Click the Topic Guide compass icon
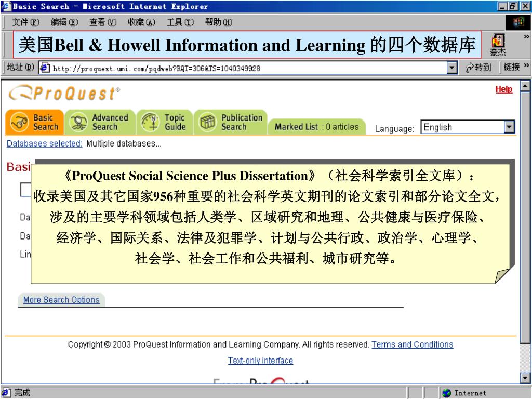 coord(150,122)
